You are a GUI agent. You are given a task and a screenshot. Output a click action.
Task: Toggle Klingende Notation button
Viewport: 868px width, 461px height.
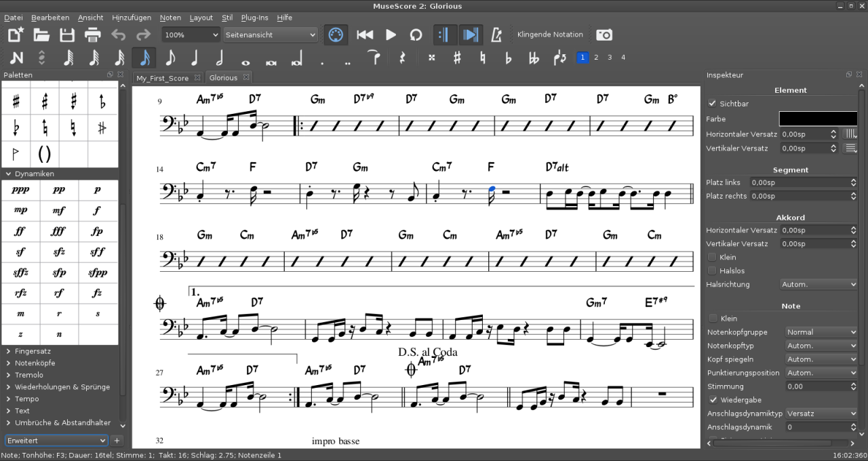point(550,35)
